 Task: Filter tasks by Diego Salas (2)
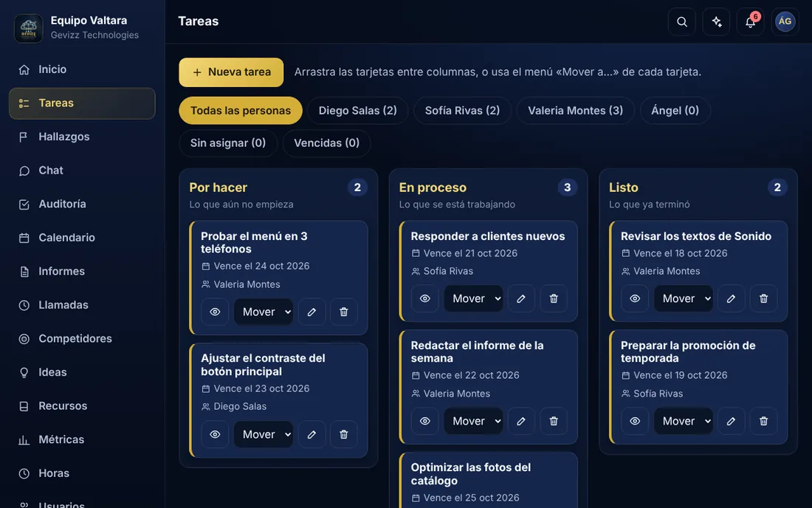357,110
